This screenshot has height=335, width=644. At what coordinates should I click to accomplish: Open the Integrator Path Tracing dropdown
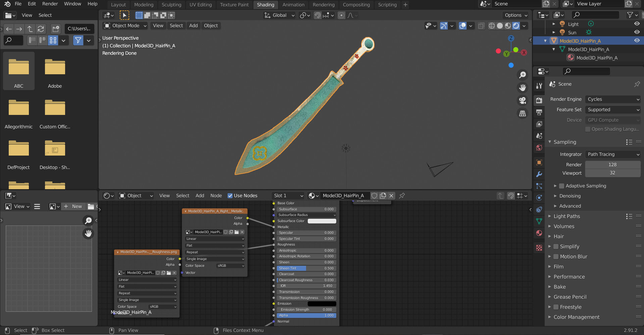point(613,154)
